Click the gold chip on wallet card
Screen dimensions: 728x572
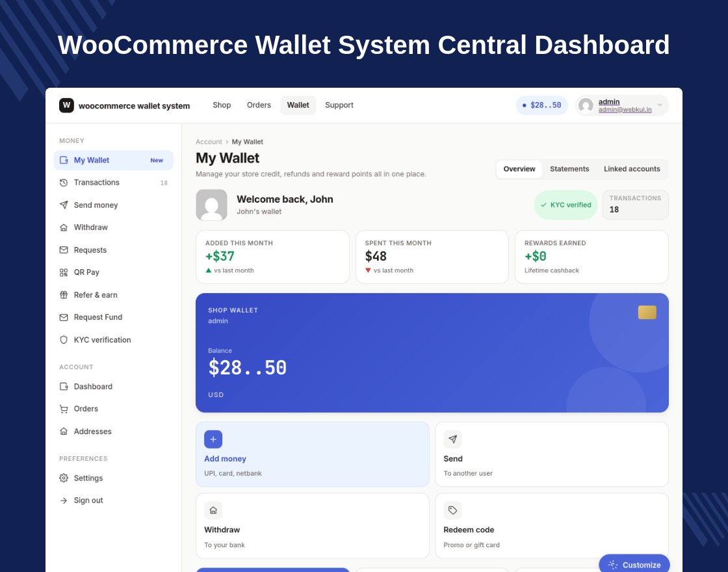[x=647, y=313]
